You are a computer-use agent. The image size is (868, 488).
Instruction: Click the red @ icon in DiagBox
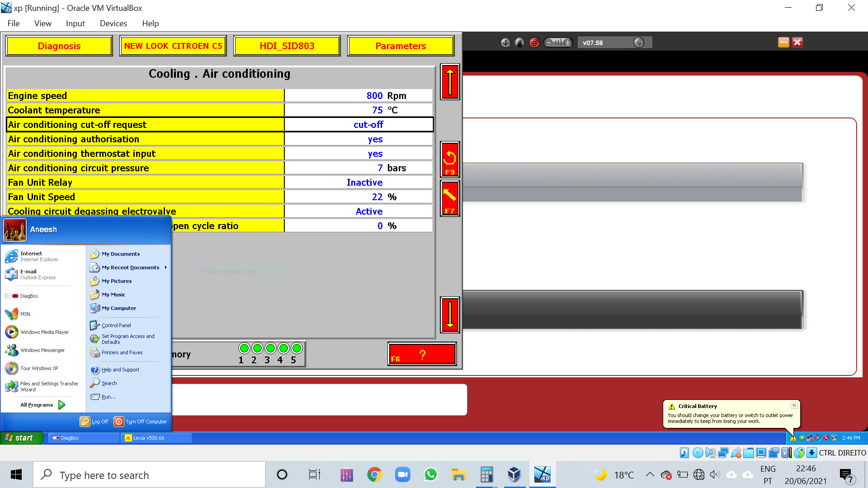534,42
